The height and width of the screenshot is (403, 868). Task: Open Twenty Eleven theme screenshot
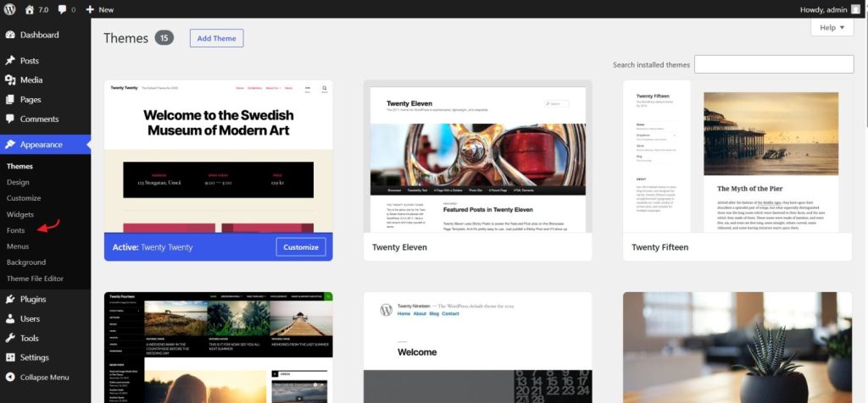[478, 157]
